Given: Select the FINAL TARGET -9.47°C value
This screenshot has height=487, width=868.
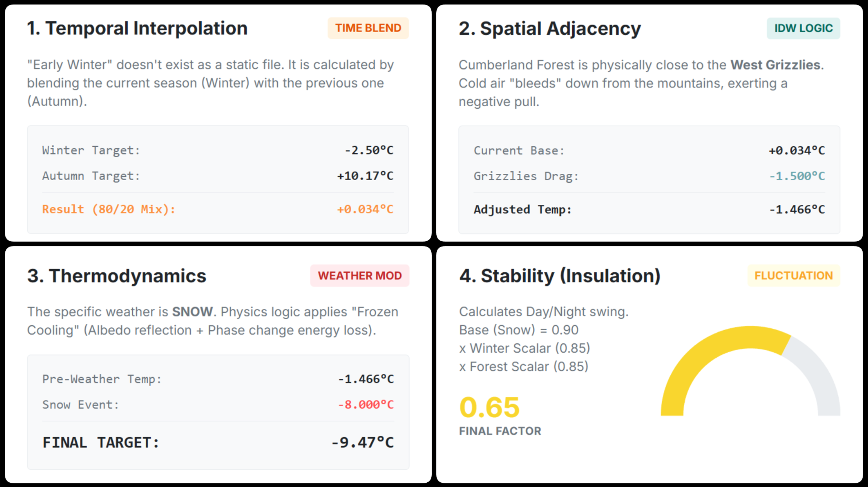Looking at the screenshot, I should [362, 443].
